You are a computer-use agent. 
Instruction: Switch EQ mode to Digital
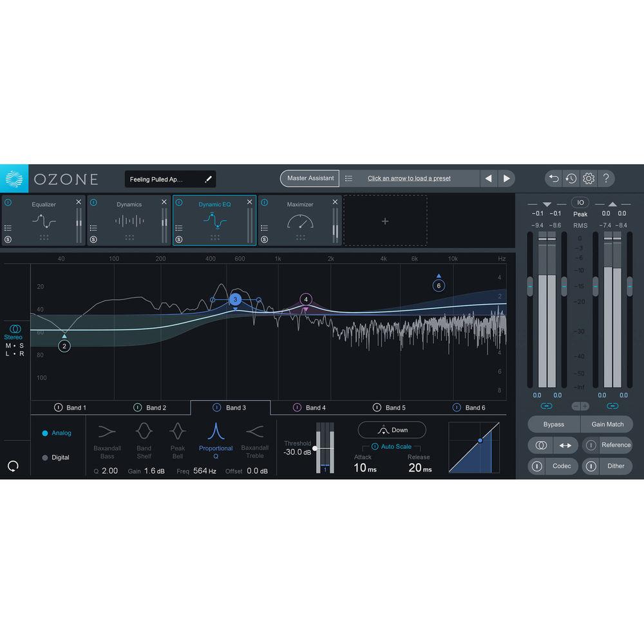55,457
